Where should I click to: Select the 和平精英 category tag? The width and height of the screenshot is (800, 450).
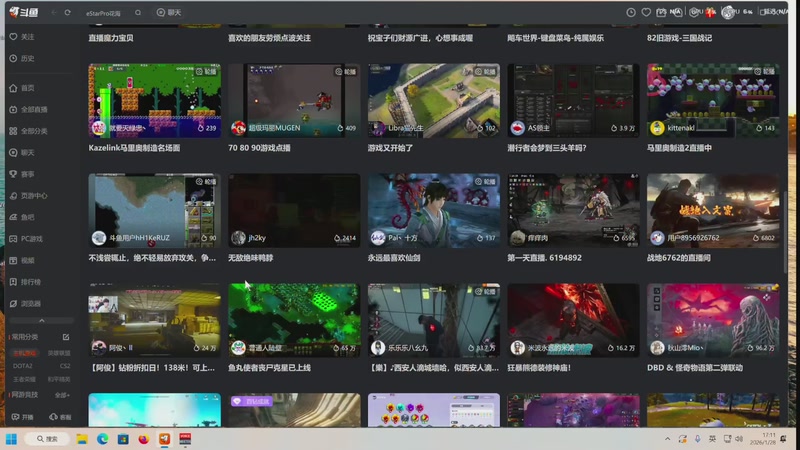59,379
